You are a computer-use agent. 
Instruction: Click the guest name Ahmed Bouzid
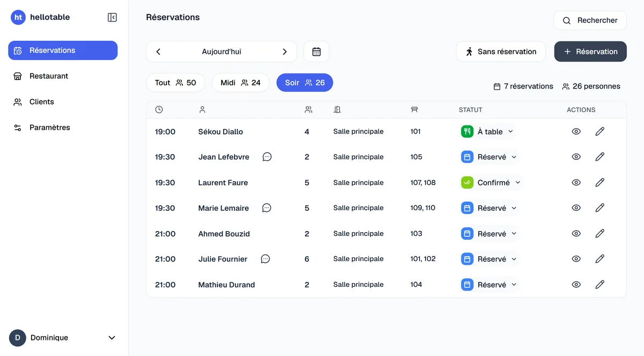pyautogui.click(x=224, y=233)
